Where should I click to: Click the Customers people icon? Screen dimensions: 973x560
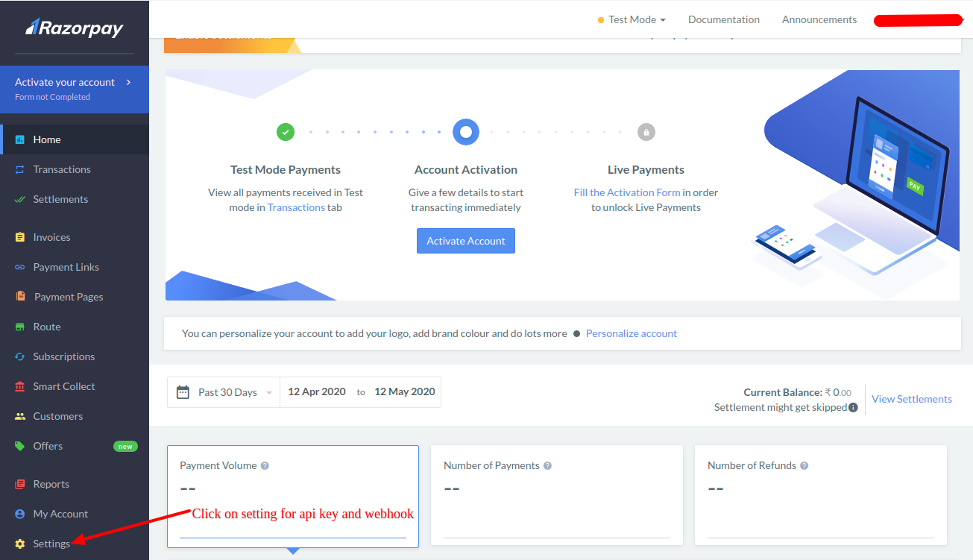click(x=20, y=416)
